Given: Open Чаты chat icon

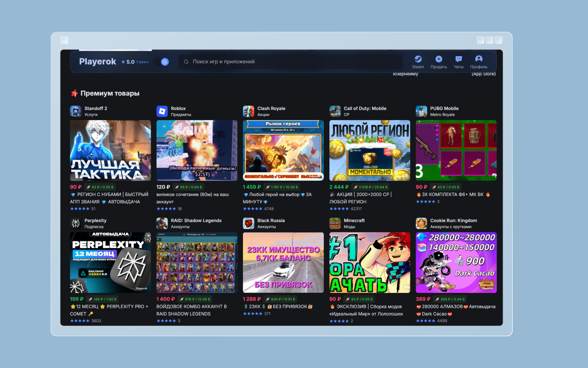Looking at the screenshot, I should point(458,59).
